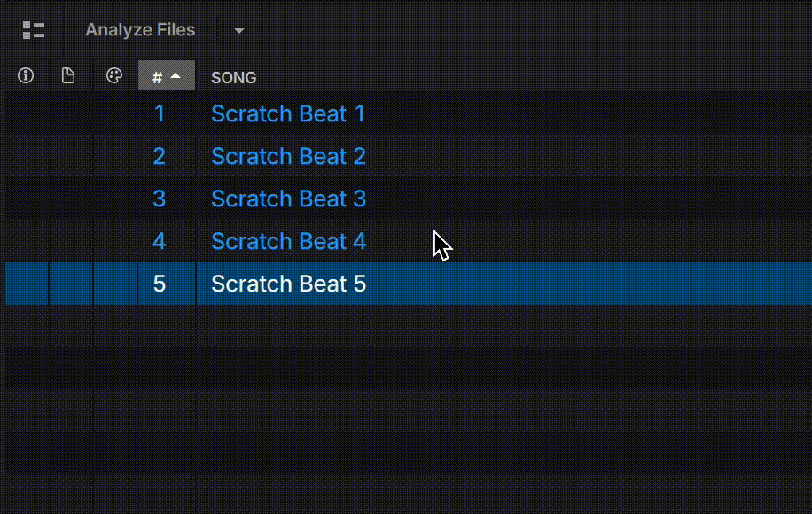Click the number 2 in the track list
The height and width of the screenshot is (514, 812).
click(x=160, y=156)
